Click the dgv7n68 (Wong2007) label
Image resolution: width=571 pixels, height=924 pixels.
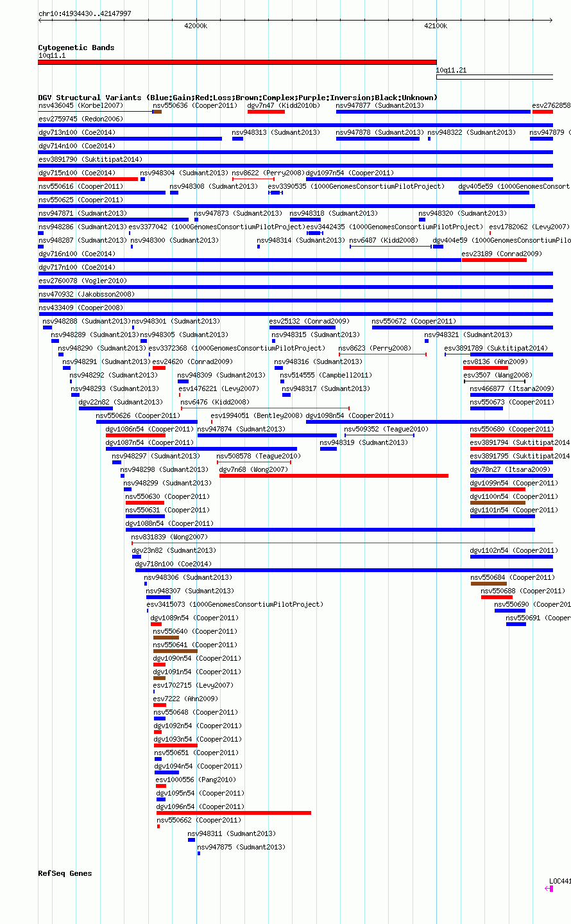click(254, 469)
